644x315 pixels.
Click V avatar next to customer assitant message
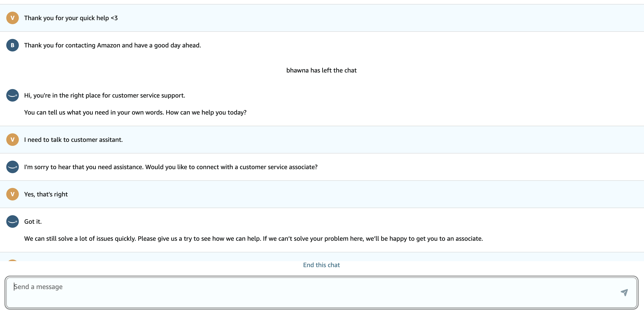click(13, 140)
